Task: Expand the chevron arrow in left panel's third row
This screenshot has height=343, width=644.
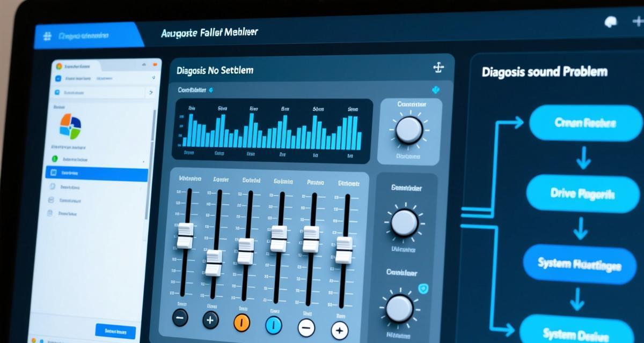Action: coord(149,93)
